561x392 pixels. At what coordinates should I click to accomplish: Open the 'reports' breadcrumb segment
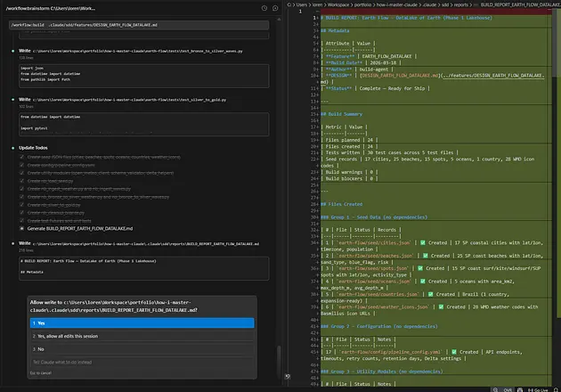click(x=461, y=4)
